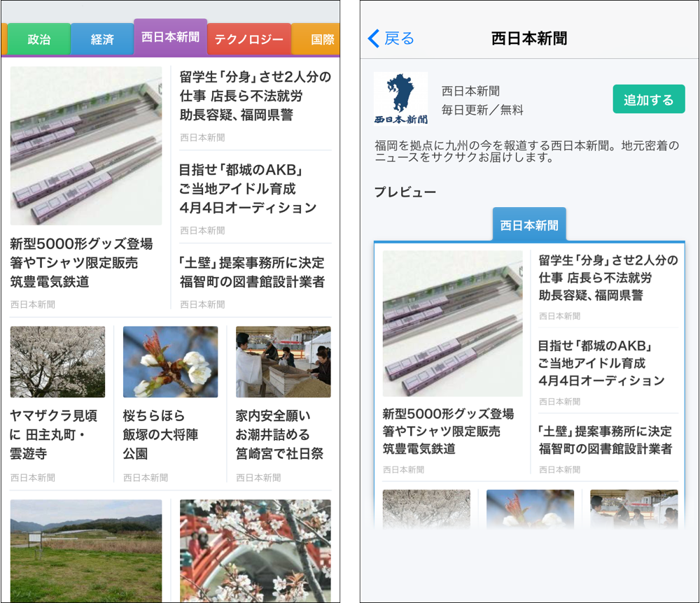Viewport: 700px width, 603px height.
Task: Tap the 西日本新聞 source label under 桜ちらほら
Action: [x=146, y=478]
